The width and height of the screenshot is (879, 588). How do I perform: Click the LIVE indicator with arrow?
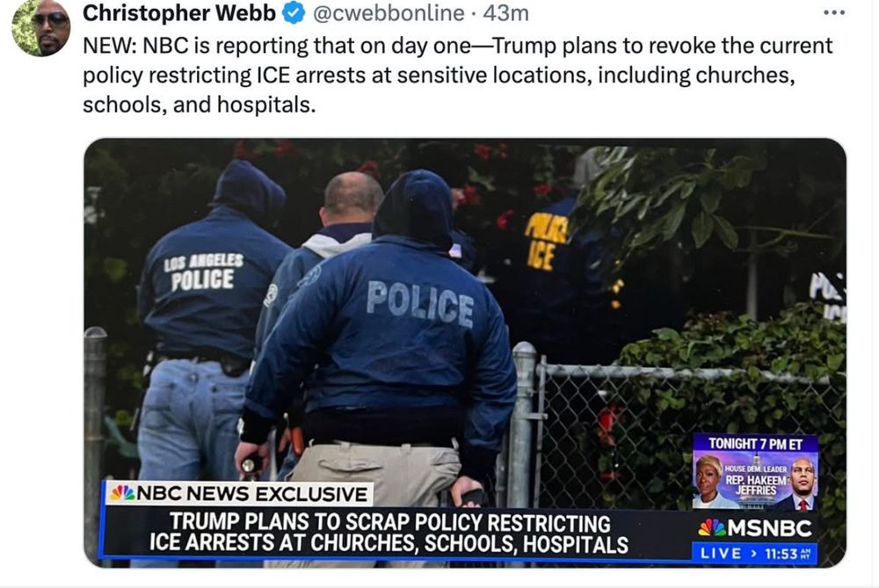[x=729, y=553]
